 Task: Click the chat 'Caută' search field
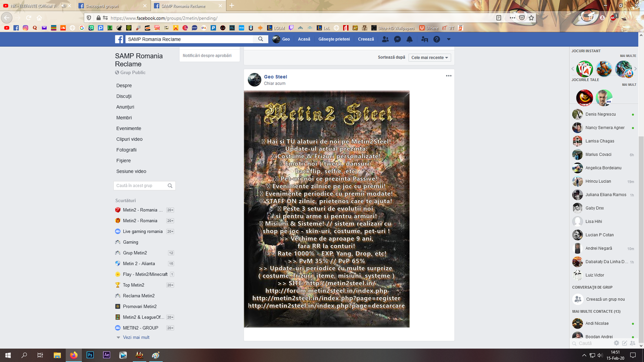coord(592,343)
